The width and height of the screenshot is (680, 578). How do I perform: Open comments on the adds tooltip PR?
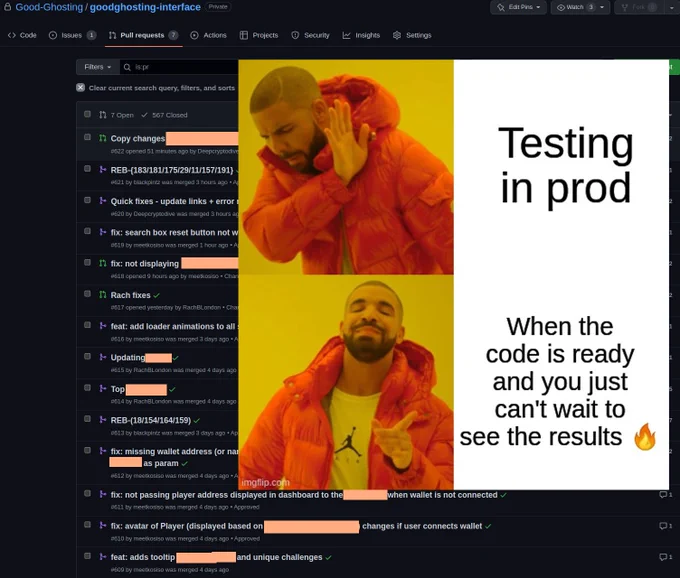click(x=665, y=557)
